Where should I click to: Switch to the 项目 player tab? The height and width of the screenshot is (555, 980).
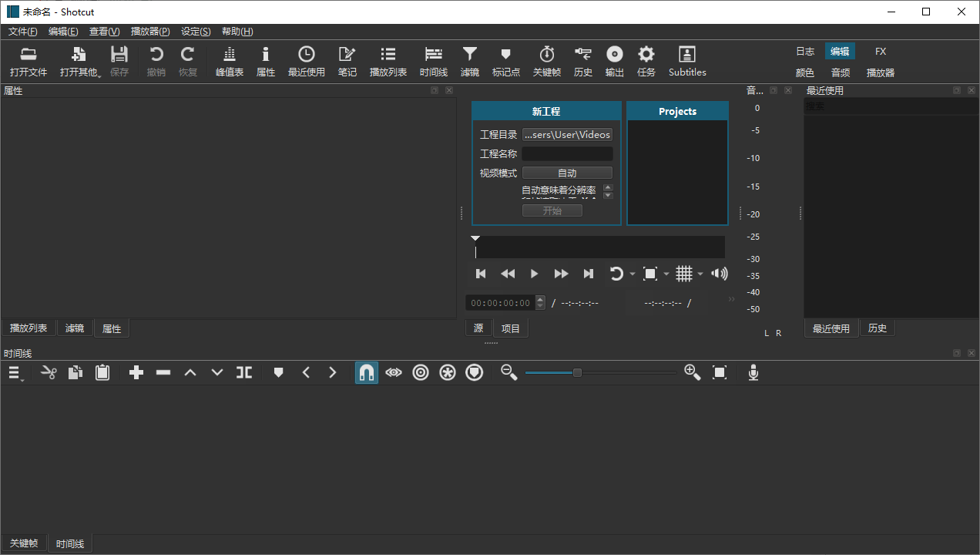[510, 328]
